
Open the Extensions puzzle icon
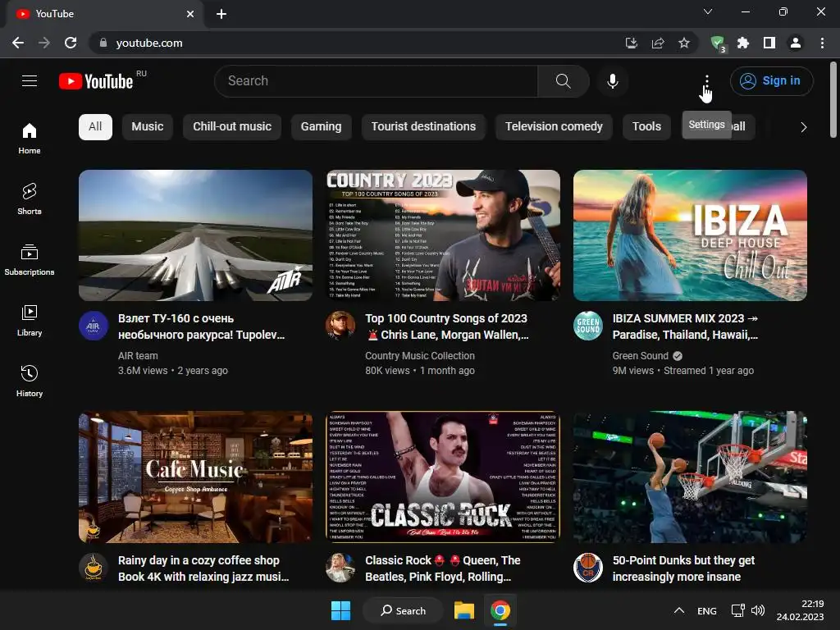pyautogui.click(x=743, y=43)
